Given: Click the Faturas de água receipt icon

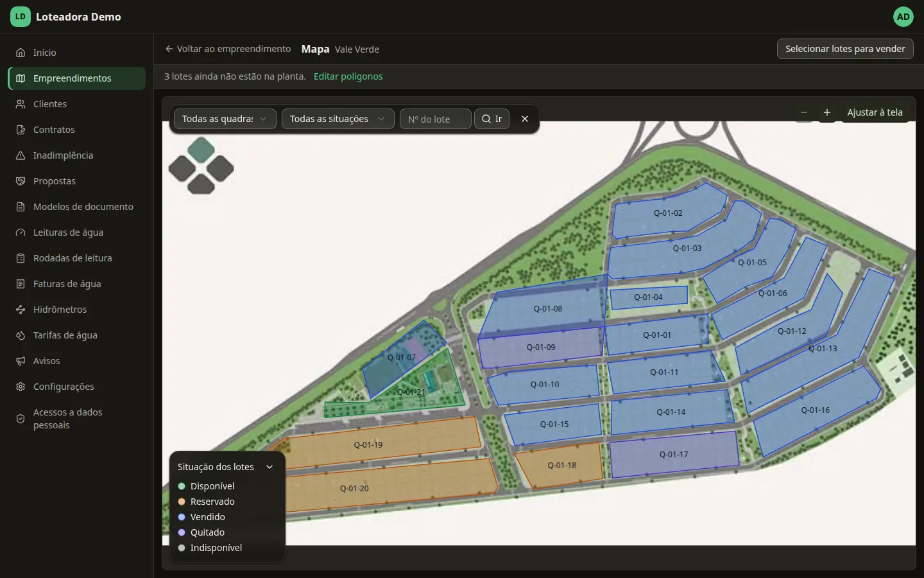Looking at the screenshot, I should (21, 284).
